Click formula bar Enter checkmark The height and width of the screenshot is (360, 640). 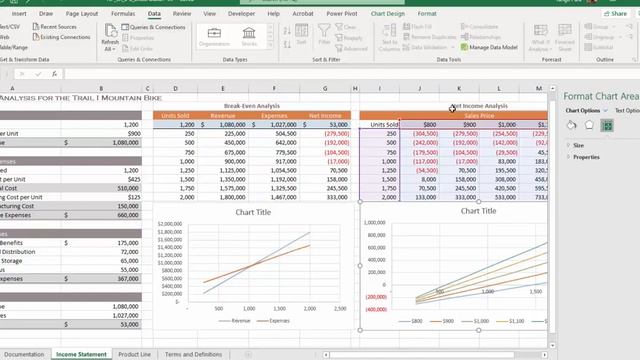click(38, 74)
